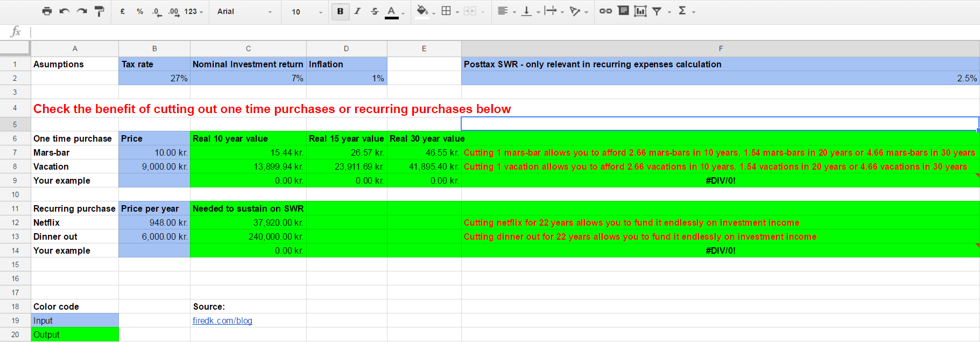980x342 pixels.
Task: Toggle bold formatting
Action: (x=340, y=11)
